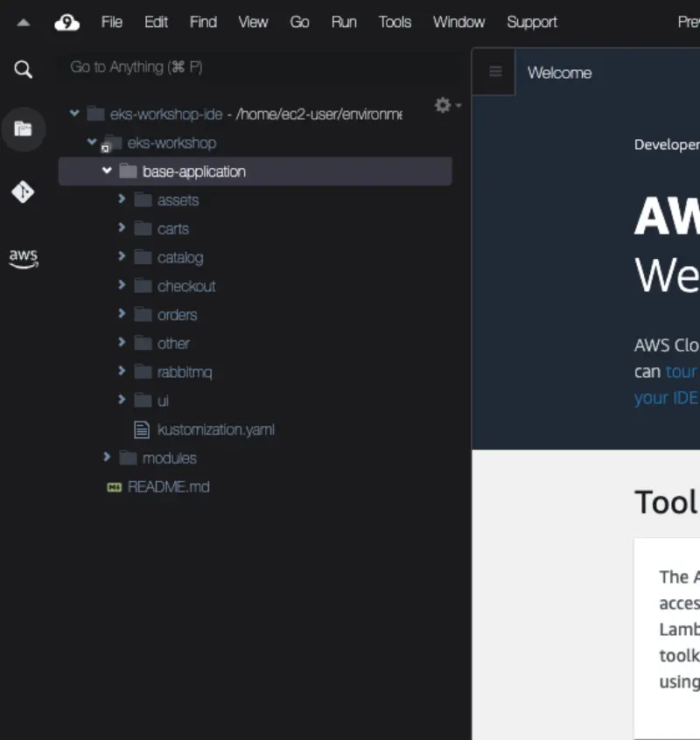Open the Source Control git icon
Screen dimensions: 700x740
tap(24, 192)
